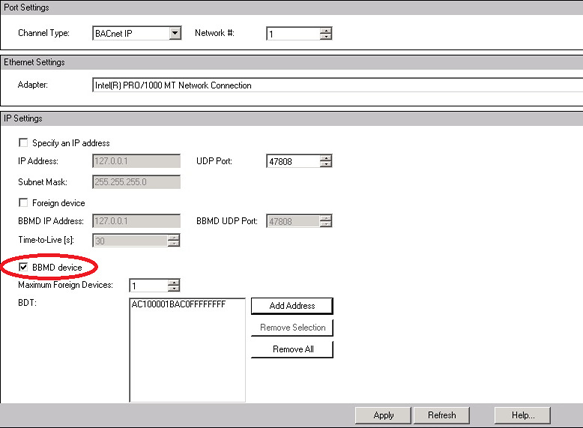
Task: Decrease the Network # spinner value
Action: [326, 36]
